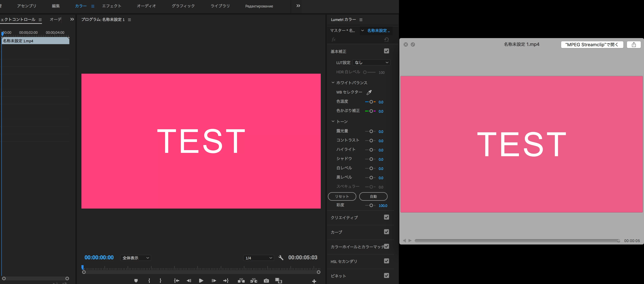Open Quick Look preview in full screen
Viewport: 644px width, 284px height.
pos(413,44)
